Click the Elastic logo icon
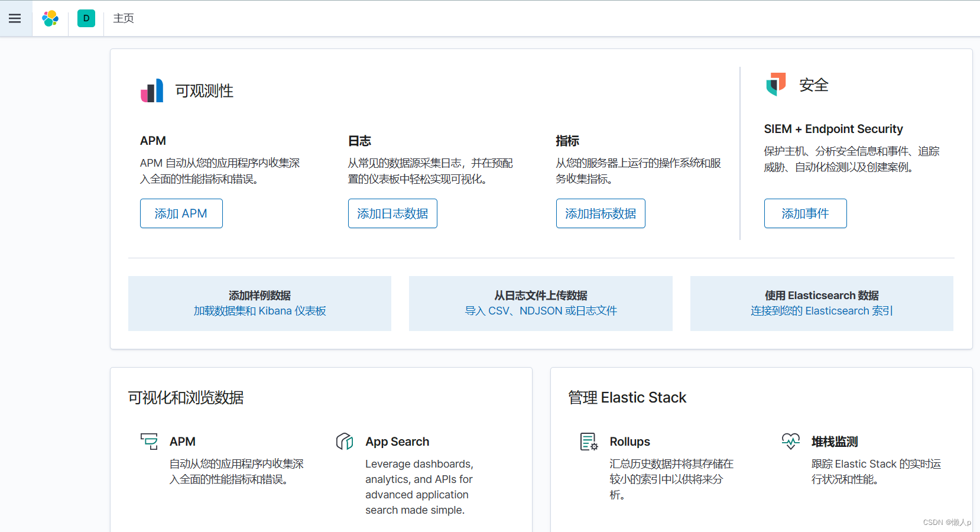This screenshot has width=980, height=532. [x=50, y=18]
